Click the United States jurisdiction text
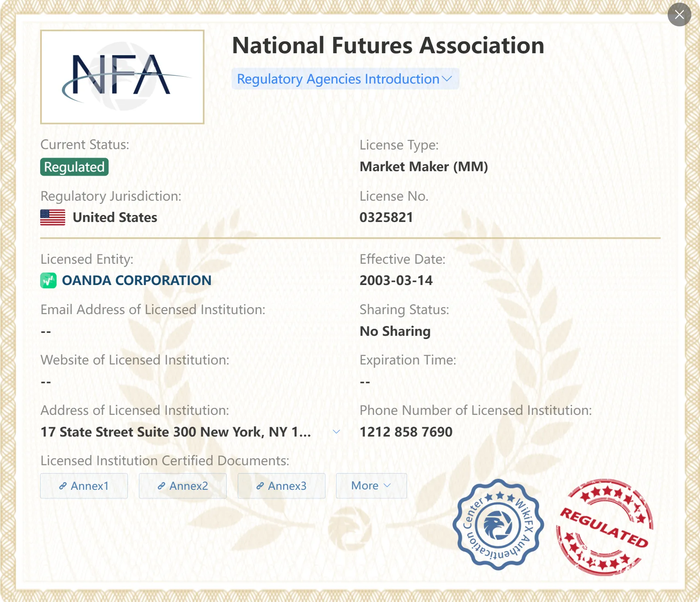 pos(115,217)
